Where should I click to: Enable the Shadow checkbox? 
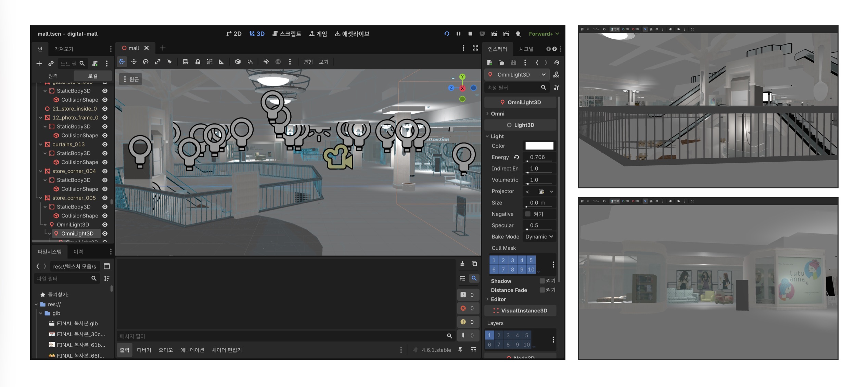click(542, 281)
